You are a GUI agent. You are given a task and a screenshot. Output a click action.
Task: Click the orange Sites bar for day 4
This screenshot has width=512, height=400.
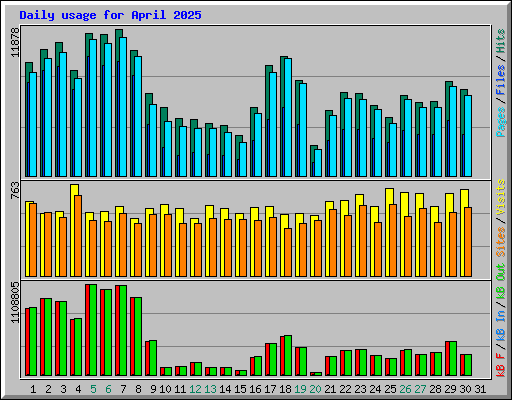78,236
